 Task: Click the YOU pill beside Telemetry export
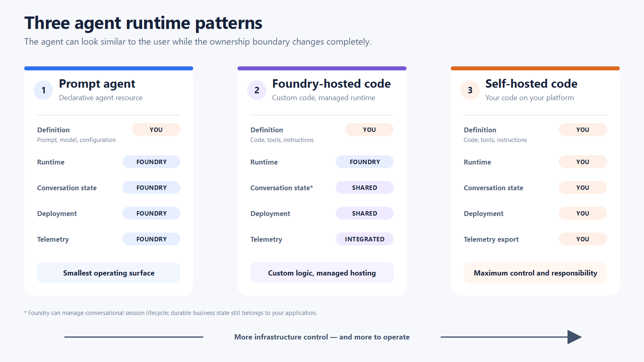[583, 239]
